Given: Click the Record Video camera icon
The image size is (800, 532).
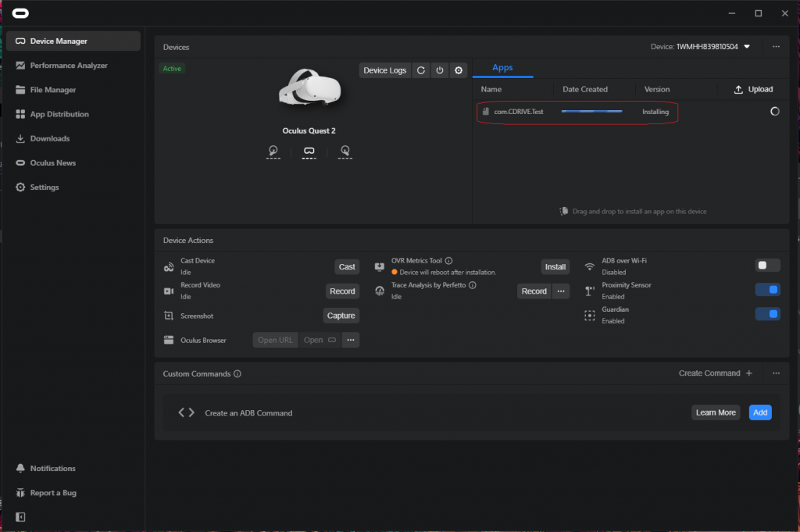Looking at the screenshot, I should [169, 291].
